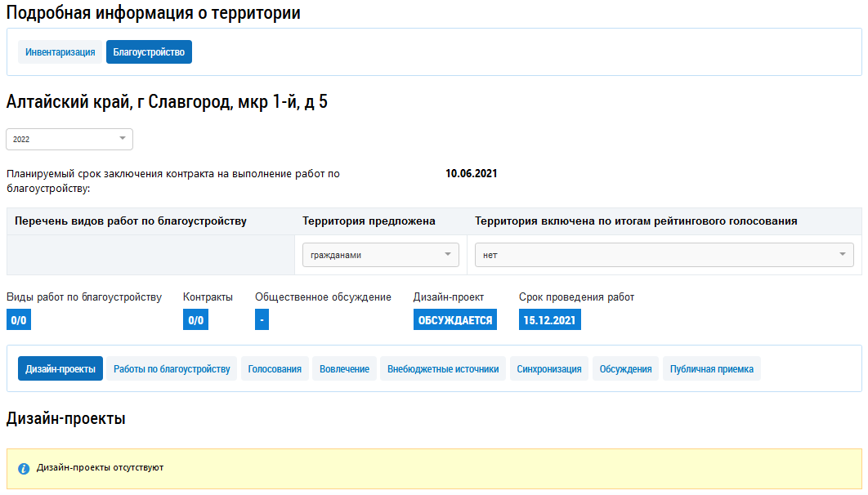Click the ОБСУЖДАЕТСЯ design project status badge

[455, 320]
